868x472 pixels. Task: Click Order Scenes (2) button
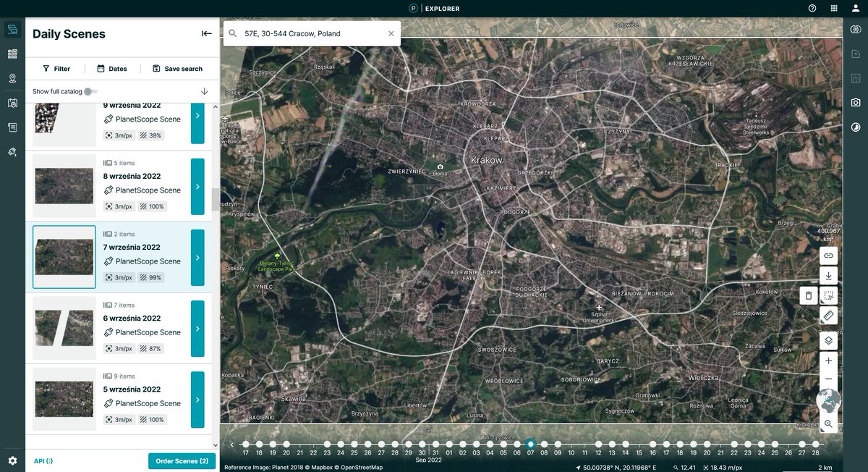(x=182, y=461)
